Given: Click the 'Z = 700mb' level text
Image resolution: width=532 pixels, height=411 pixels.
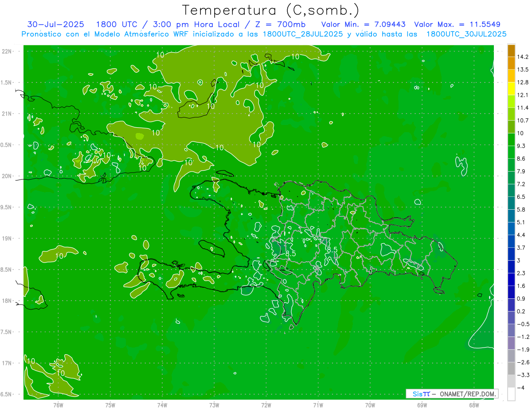Looking at the screenshot, I should pos(281,24).
